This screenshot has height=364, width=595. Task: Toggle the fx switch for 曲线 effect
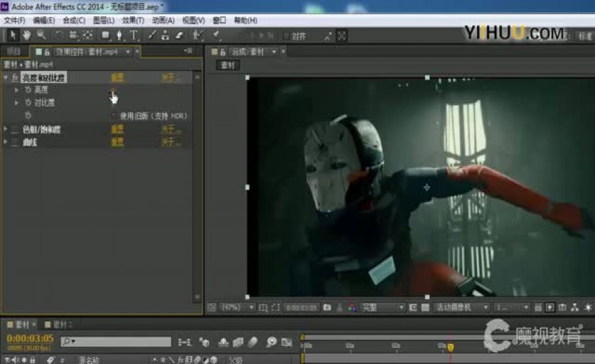(x=15, y=143)
